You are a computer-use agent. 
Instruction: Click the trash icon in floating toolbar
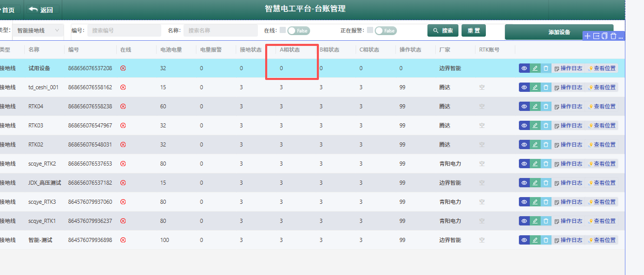(x=613, y=36)
